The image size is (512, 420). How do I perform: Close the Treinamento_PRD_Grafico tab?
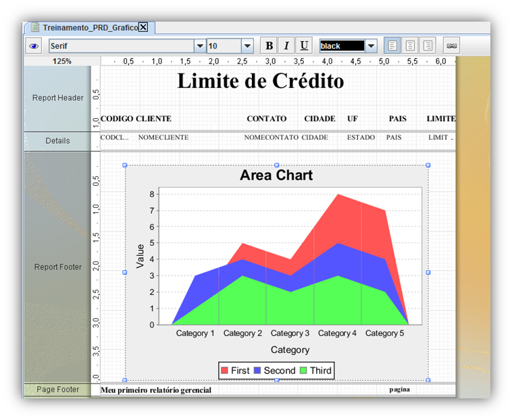click(x=143, y=28)
